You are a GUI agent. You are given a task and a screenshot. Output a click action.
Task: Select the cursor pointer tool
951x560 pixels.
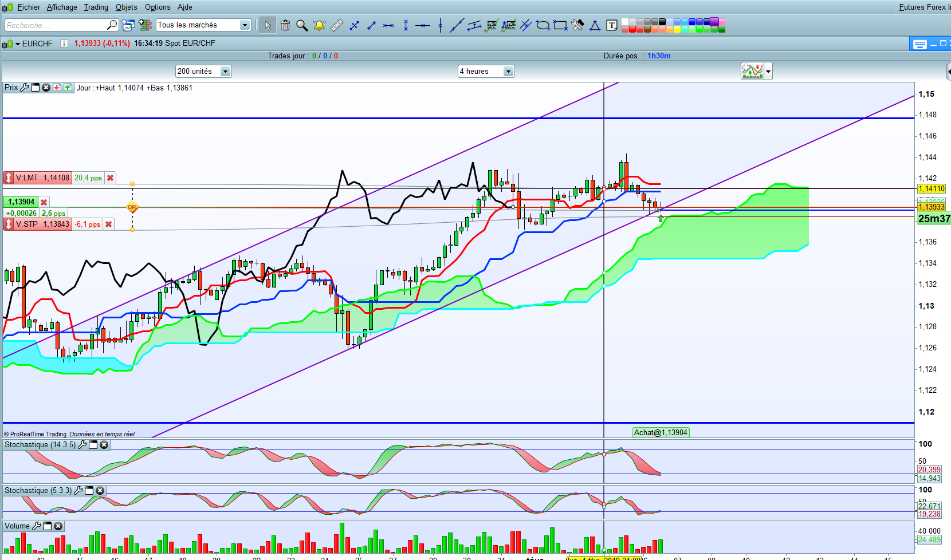tap(268, 25)
